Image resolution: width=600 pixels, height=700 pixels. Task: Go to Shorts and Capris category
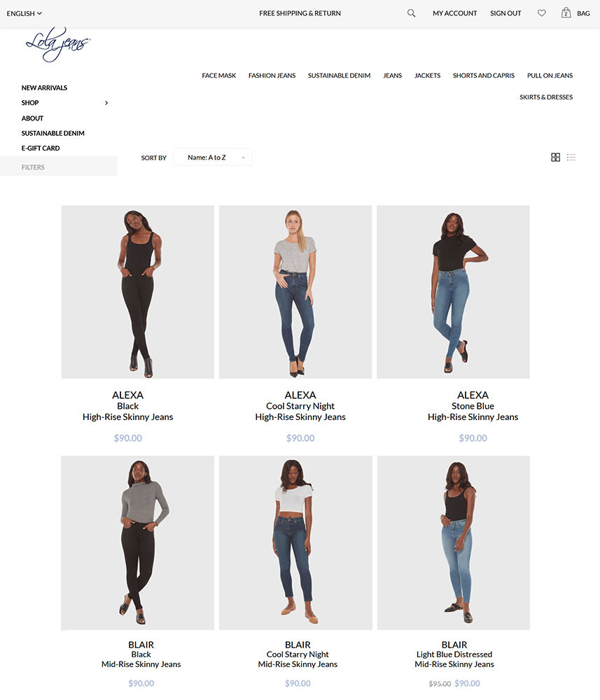pos(484,76)
